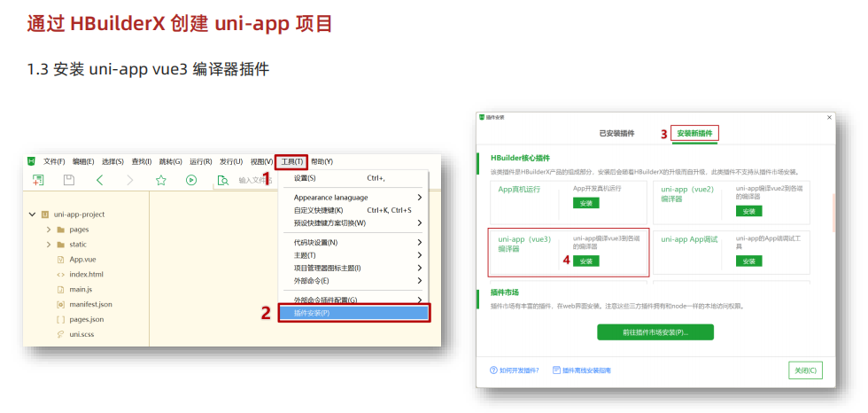Open 预设快捷键方案切换(W) submenu arrow
868x413 pixels.
coord(420,223)
